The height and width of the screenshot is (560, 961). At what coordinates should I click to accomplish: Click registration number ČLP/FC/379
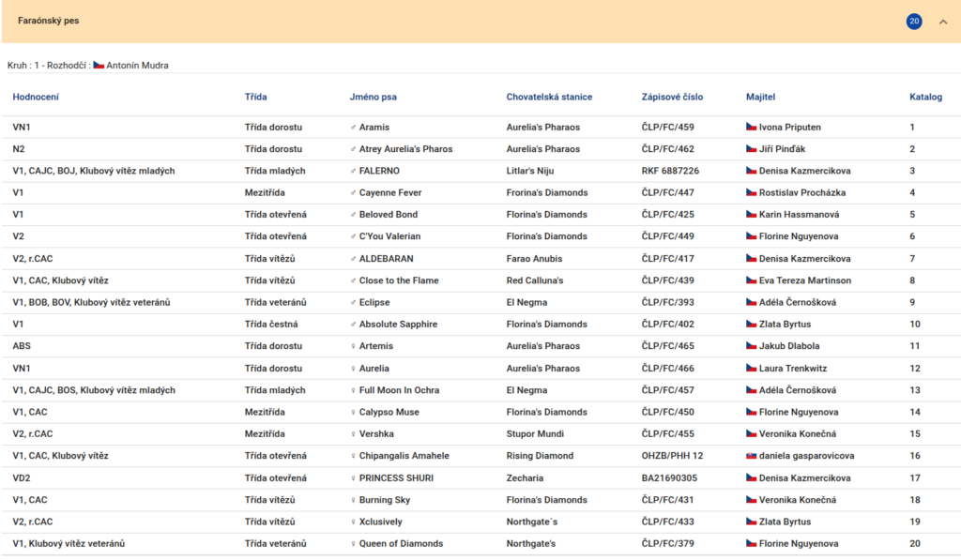click(668, 543)
